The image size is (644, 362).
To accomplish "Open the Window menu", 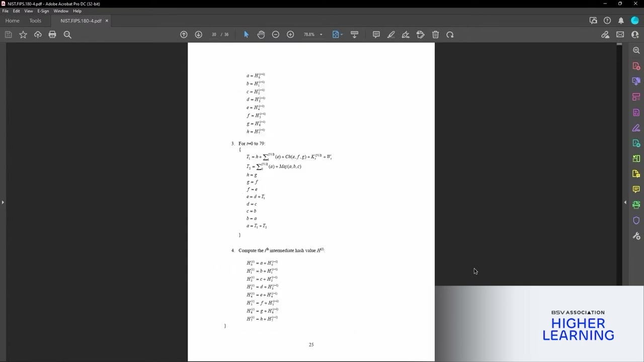I will [61, 11].
